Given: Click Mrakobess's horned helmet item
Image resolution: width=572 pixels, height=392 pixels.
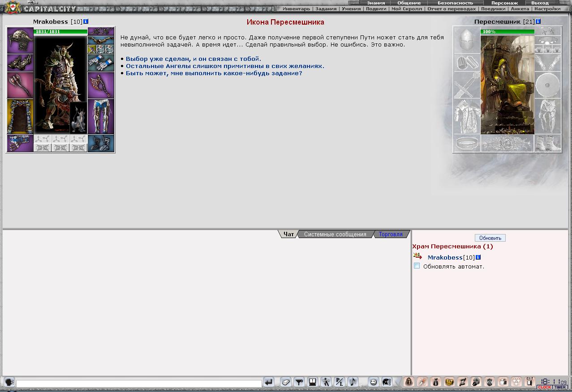Looking at the screenshot, I should coord(20,40).
